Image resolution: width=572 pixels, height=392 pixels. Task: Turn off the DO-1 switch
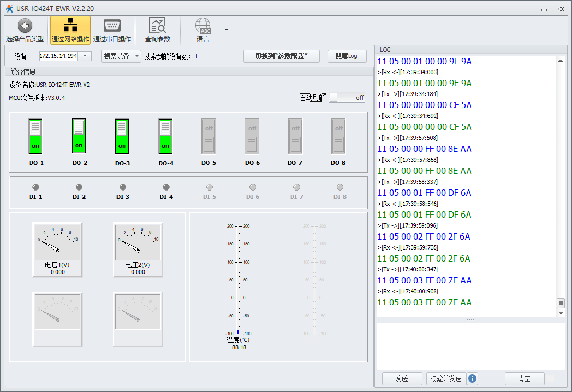[x=35, y=136]
